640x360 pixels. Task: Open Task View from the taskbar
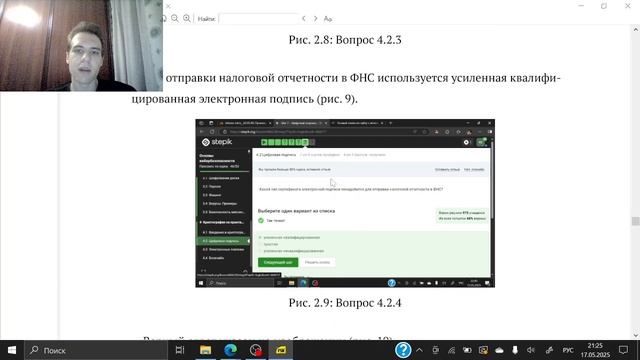[x=180, y=350]
